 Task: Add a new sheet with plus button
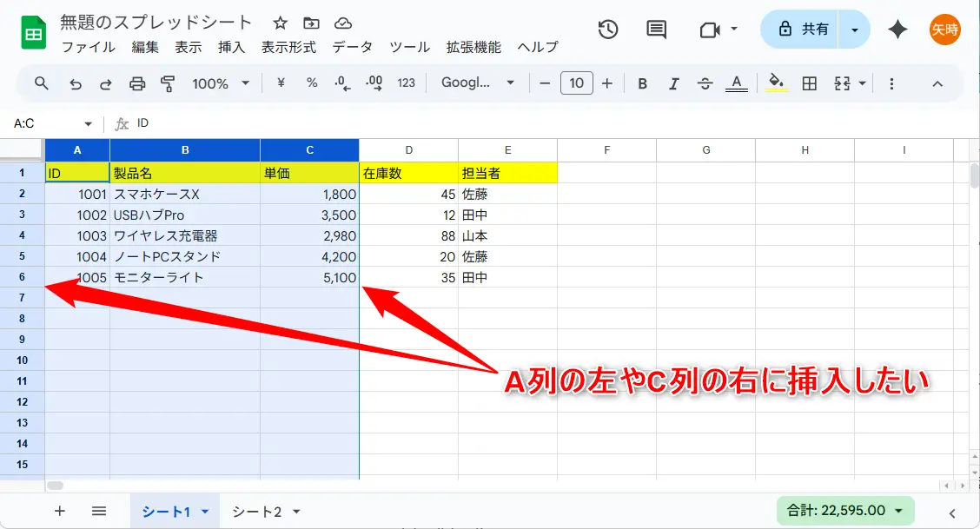pyautogui.click(x=60, y=511)
